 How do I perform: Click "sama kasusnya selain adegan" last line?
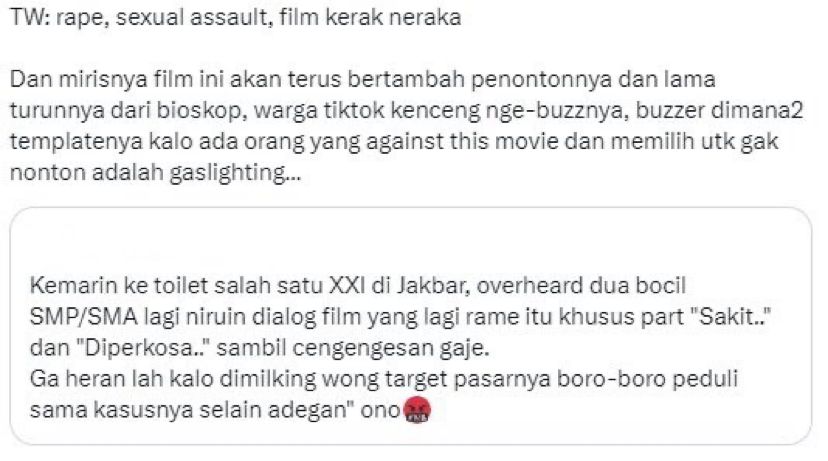click(x=191, y=410)
